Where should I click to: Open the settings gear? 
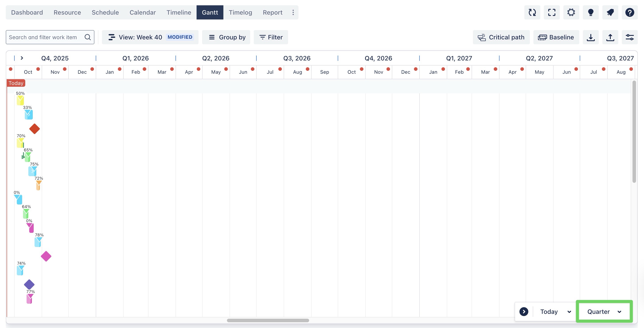[x=571, y=12]
